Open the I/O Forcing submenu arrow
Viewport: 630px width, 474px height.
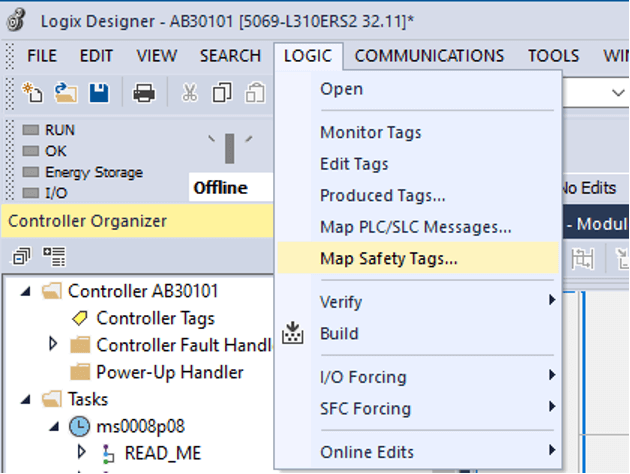(552, 375)
